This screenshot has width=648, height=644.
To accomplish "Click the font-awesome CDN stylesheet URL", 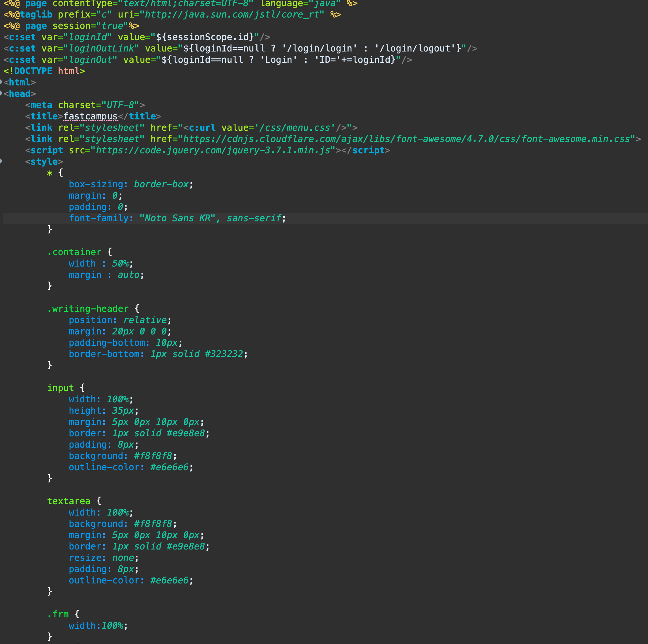I will pyautogui.click(x=406, y=139).
